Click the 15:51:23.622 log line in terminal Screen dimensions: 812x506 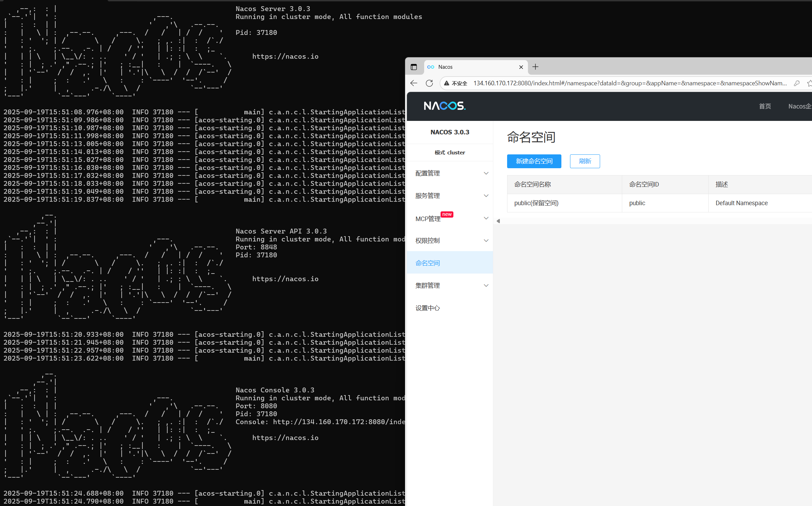204,358
